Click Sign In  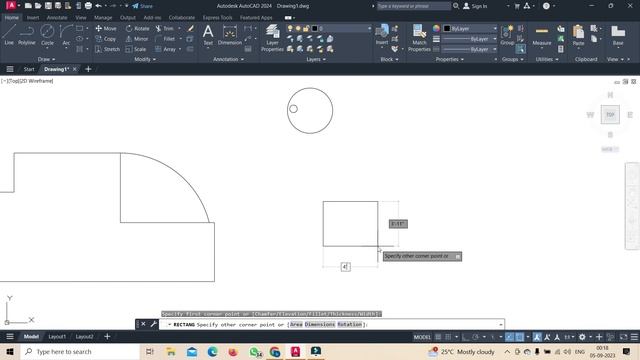coord(476,6)
